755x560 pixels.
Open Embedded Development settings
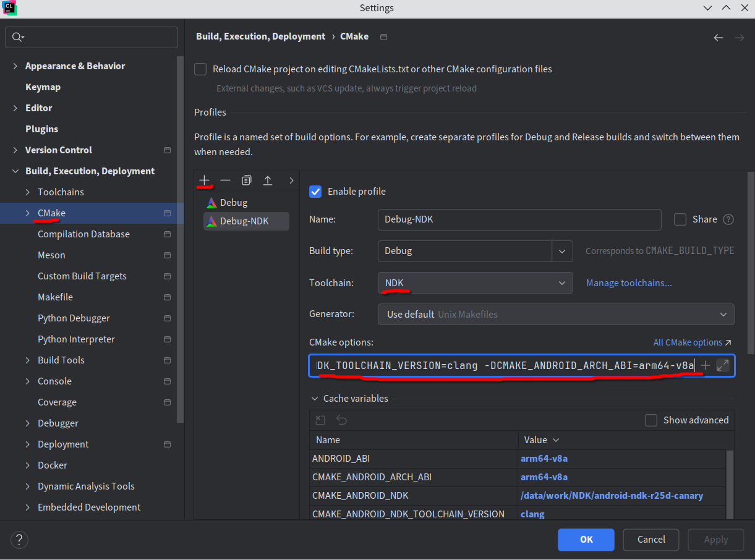[x=89, y=507]
